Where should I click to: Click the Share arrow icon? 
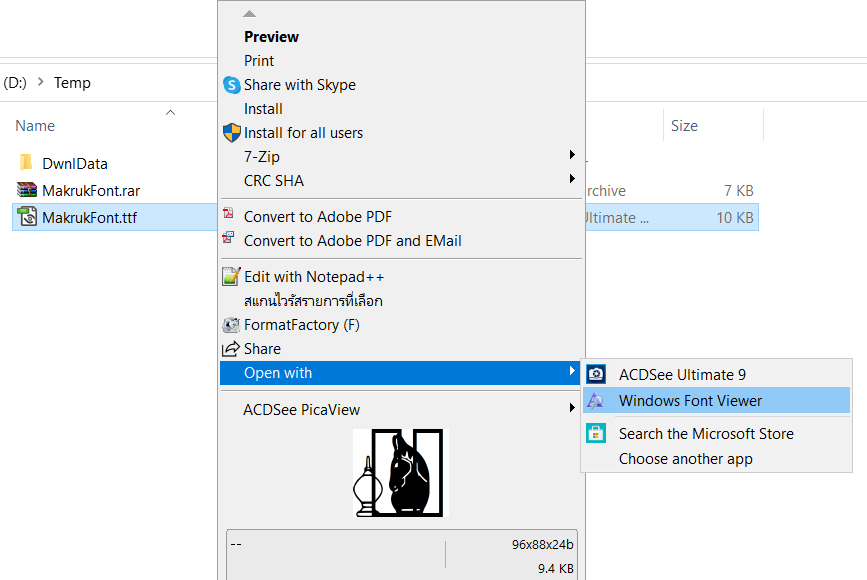pos(232,348)
